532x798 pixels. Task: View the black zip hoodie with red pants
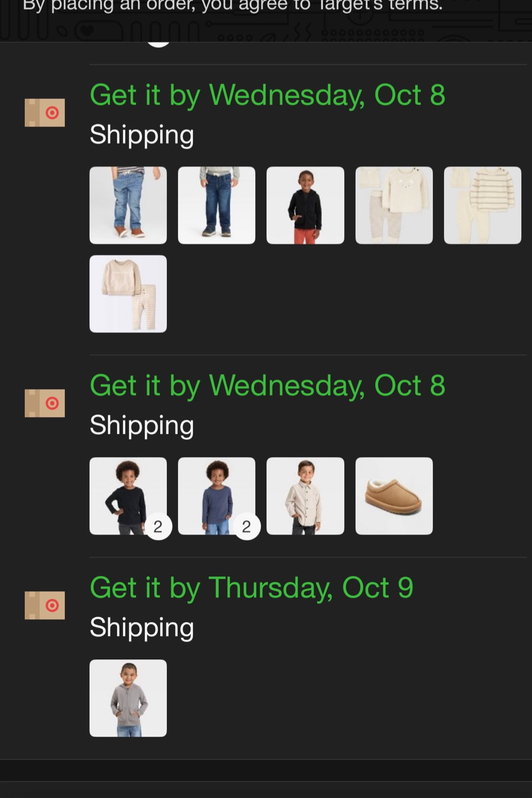pos(305,205)
